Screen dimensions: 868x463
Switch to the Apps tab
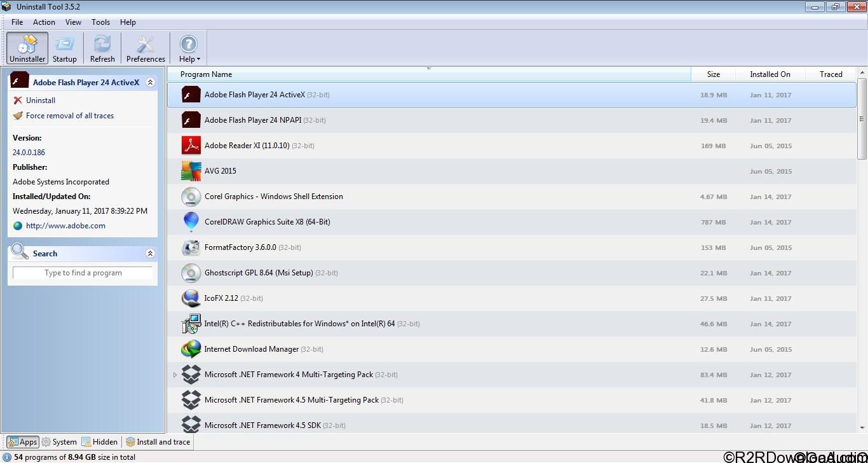pos(23,442)
